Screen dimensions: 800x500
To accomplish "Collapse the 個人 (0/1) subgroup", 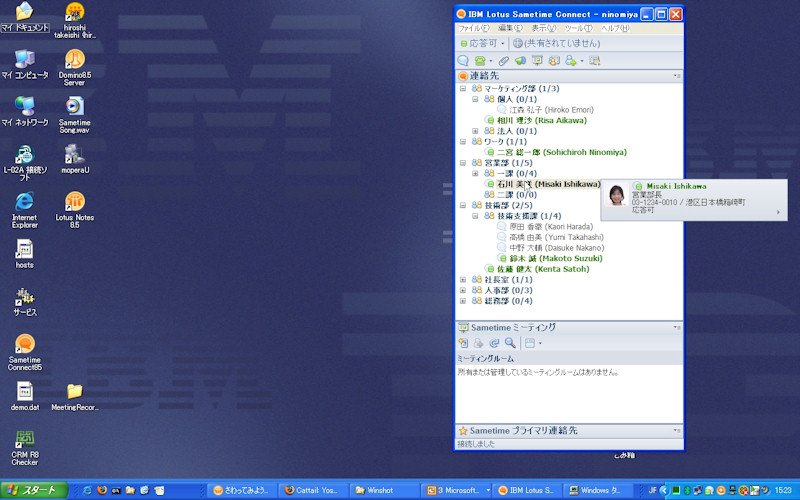I will pyautogui.click(x=475, y=99).
